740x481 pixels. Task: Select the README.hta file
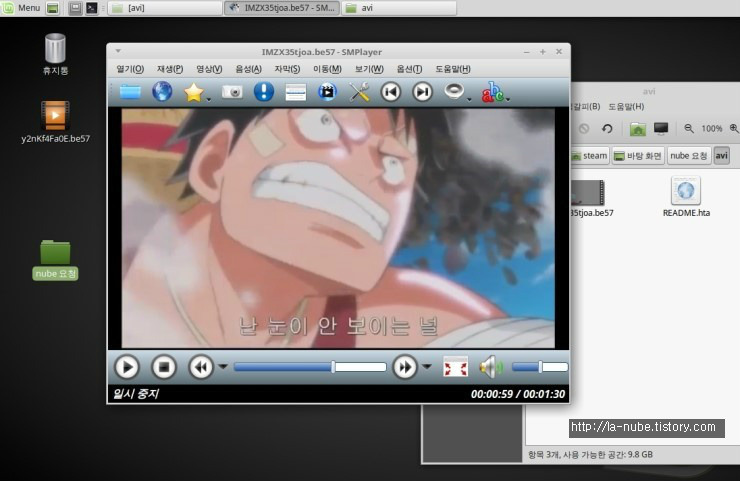(x=686, y=197)
